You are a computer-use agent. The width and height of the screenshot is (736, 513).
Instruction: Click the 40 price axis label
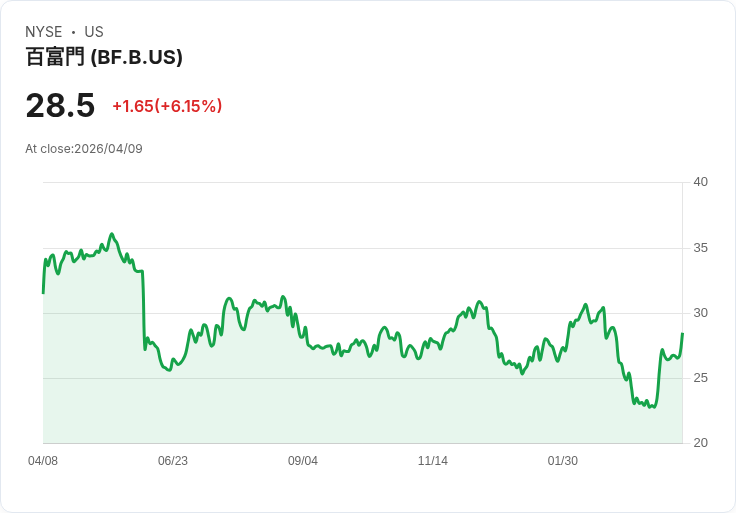pyautogui.click(x=700, y=182)
